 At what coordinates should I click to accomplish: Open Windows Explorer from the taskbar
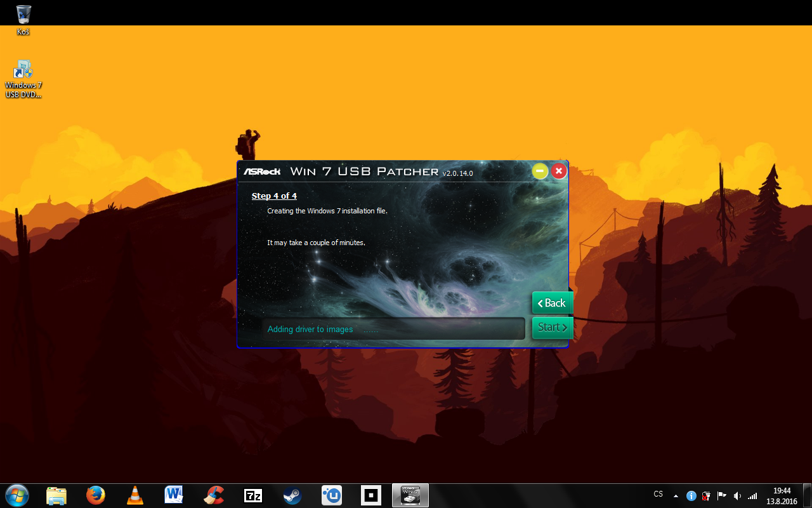(56, 495)
